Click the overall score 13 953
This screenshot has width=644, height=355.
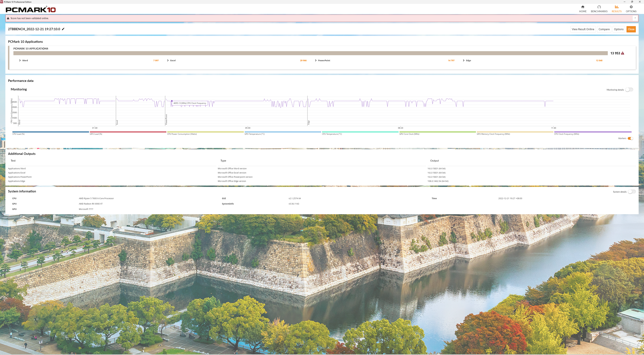coord(615,53)
